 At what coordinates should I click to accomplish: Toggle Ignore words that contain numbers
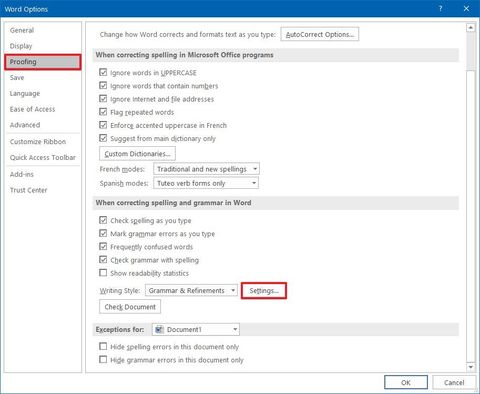click(103, 86)
